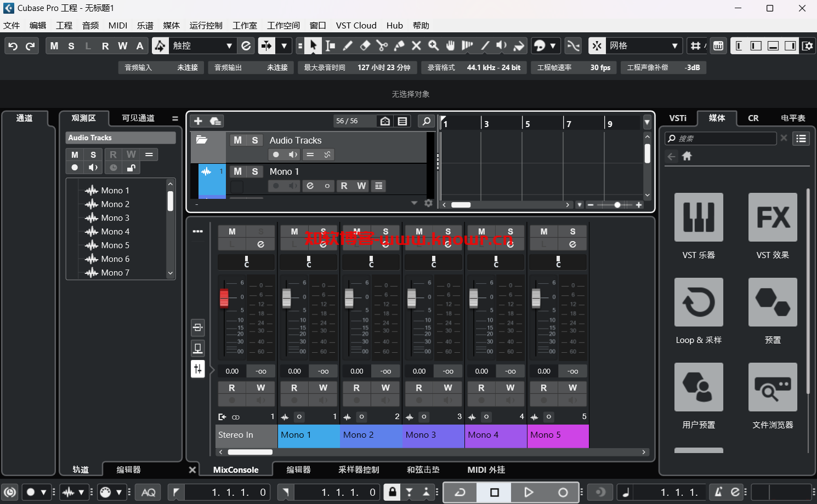Switch to the 采样器控制 tab
Screen dimensions: 817x504
point(359,469)
